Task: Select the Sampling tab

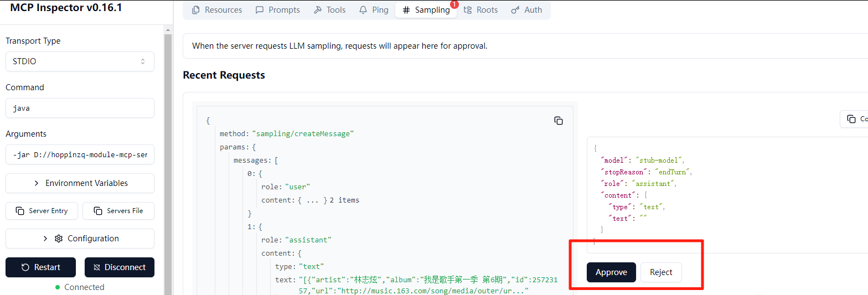Action: pyautogui.click(x=426, y=10)
